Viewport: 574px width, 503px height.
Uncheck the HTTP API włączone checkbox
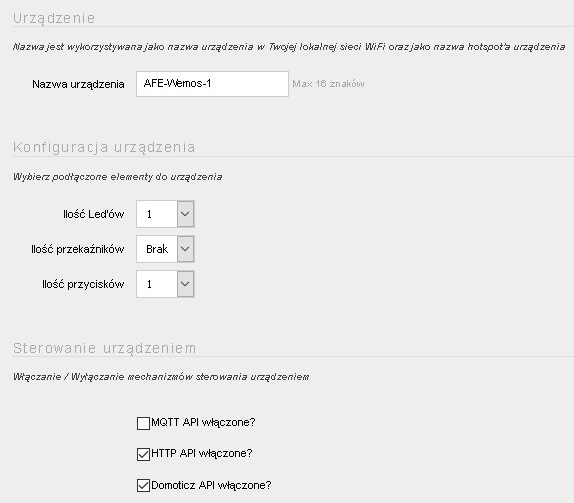(x=143, y=454)
